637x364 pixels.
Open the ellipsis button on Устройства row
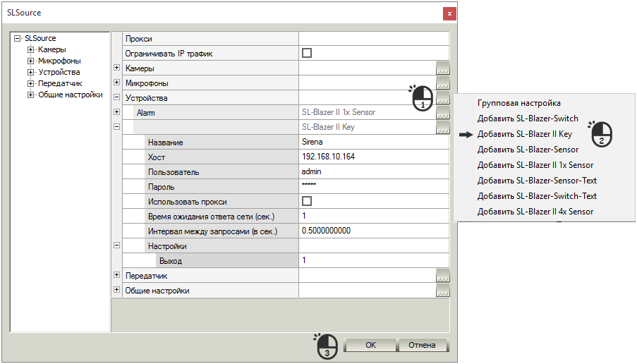click(x=443, y=98)
